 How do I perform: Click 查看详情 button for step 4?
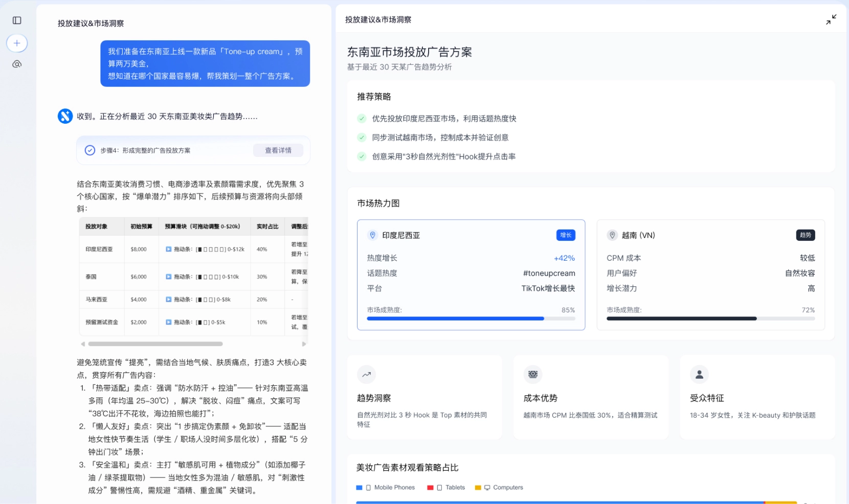[x=278, y=150]
